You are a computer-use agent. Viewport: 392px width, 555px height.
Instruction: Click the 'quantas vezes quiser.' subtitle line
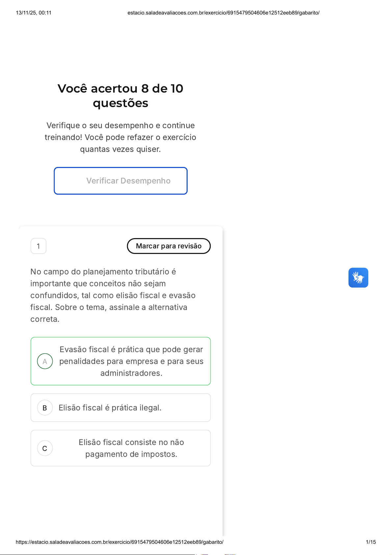pos(120,149)
